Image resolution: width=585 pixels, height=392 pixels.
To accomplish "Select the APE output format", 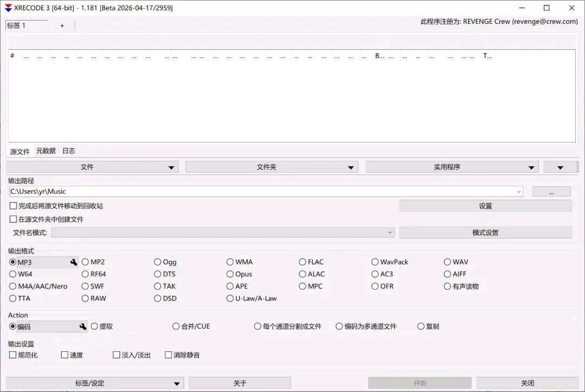I will 237,286.
